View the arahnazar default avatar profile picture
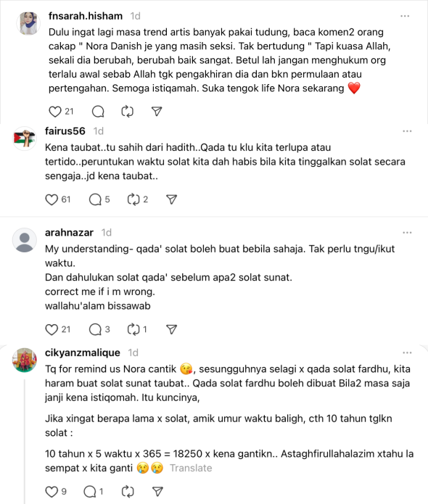The height and width of the screenshot is (504, 428). click(25, 240)
